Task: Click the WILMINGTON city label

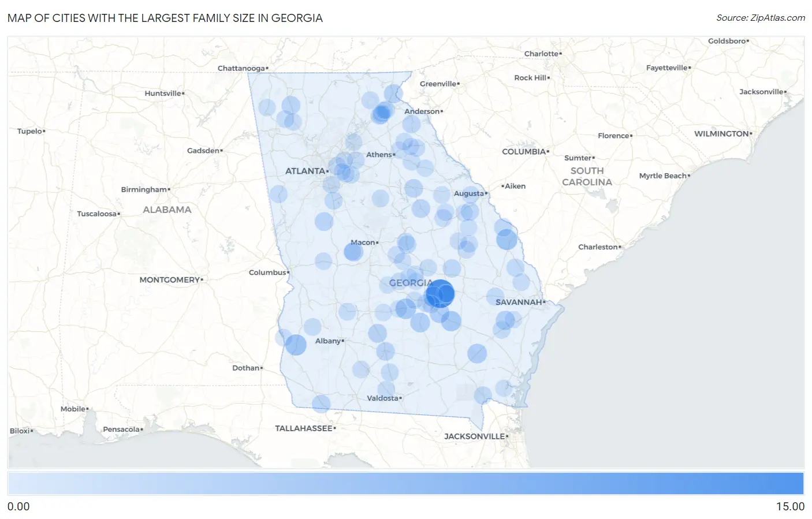Action: click(x=721, y=134)
